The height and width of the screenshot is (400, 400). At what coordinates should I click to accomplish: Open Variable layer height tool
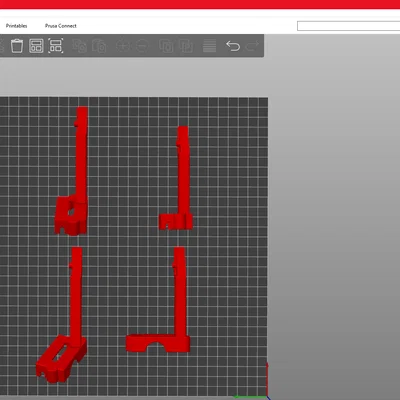pyautogui.click(x=209, y=46)
